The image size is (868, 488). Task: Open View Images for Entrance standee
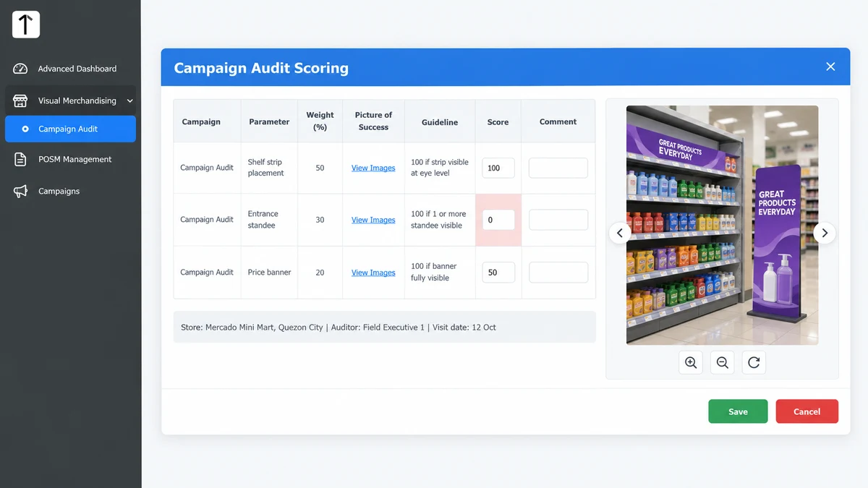[x=373, y=220]
